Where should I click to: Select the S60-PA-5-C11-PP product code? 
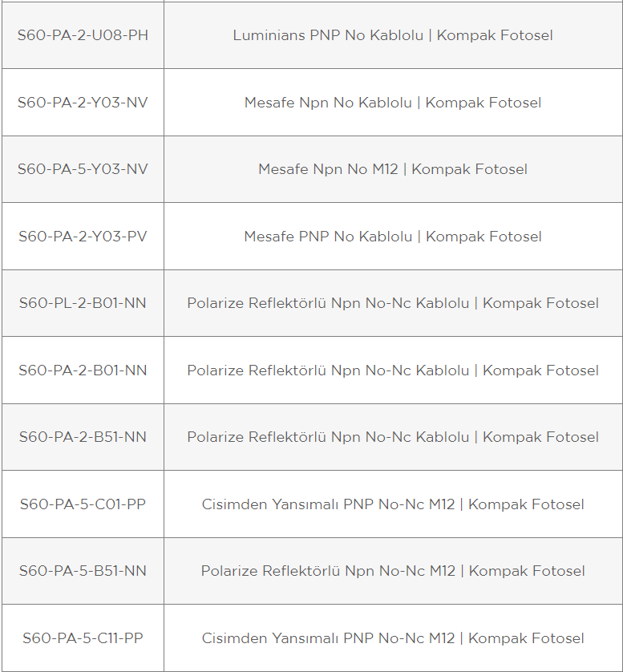[83, 638]
